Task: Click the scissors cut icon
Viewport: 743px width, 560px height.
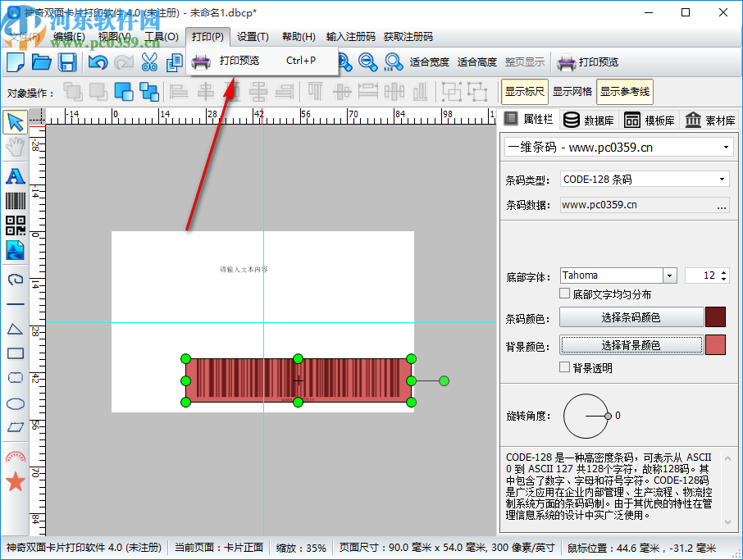Action: (x=149, y=62)
